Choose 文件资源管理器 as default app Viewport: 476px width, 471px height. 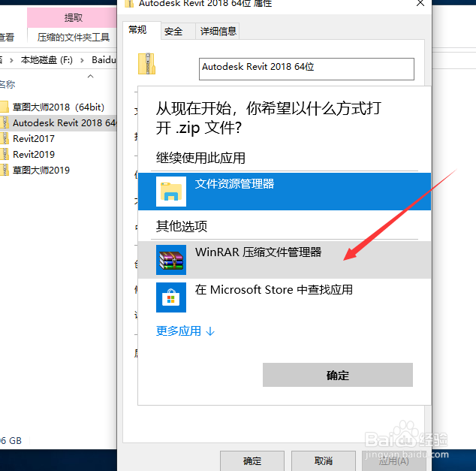[285, 192]
